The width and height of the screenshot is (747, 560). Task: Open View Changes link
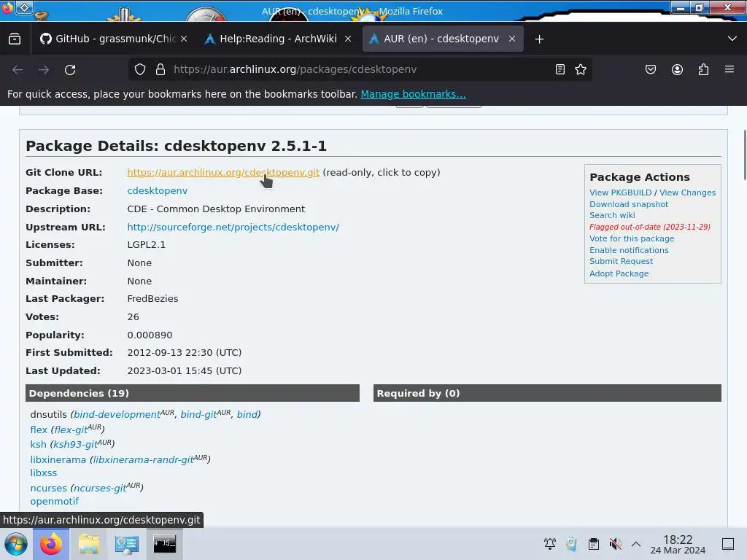(687, 192)
